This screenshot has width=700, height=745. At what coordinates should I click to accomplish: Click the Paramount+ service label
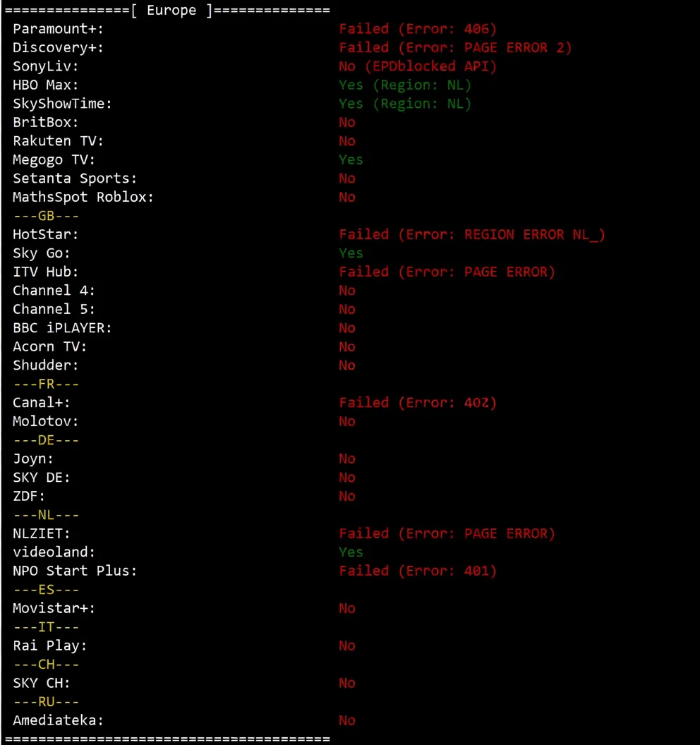(x=58, y=29)
